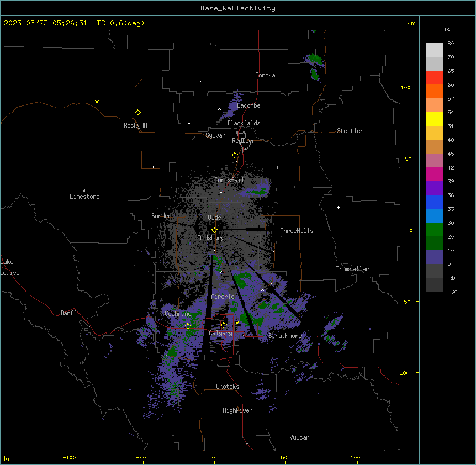
Task: Click the white asterisk above Limestone
Action: tap(84, 191)
